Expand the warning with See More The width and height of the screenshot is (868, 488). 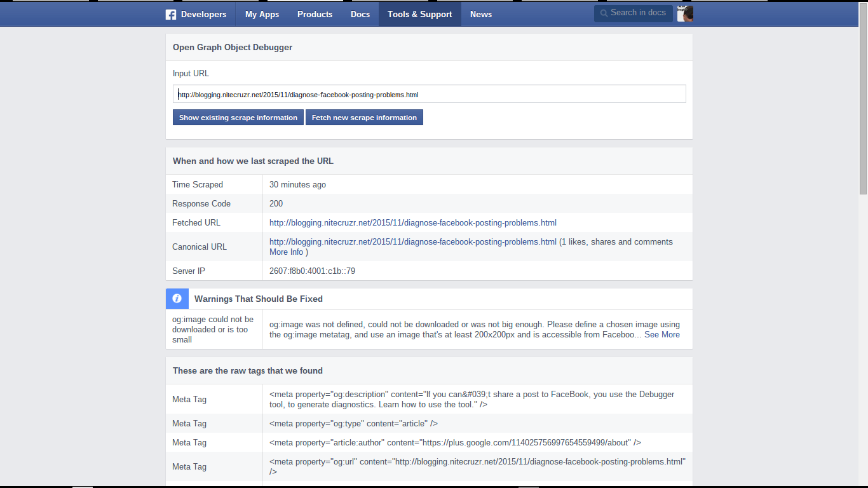click(661, 334)
